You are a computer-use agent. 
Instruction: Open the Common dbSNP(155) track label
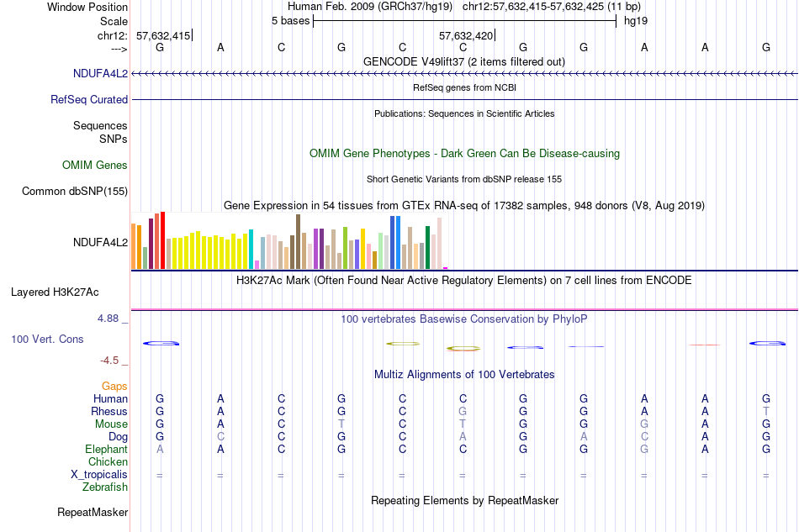75,192
